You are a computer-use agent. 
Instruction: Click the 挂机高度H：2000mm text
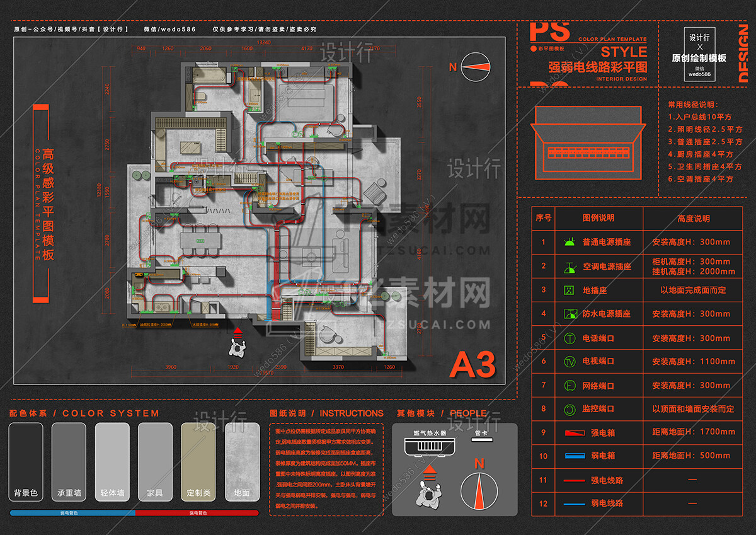pos(694,272)
